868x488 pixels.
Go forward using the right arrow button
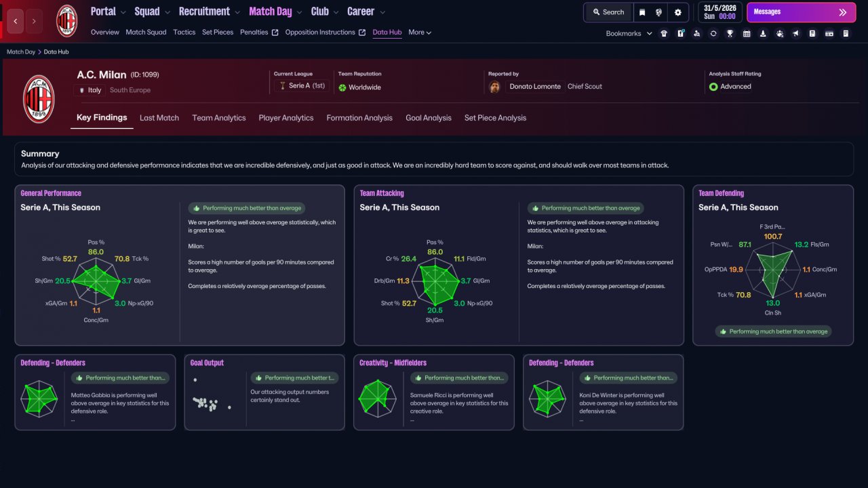pos(34,21)
